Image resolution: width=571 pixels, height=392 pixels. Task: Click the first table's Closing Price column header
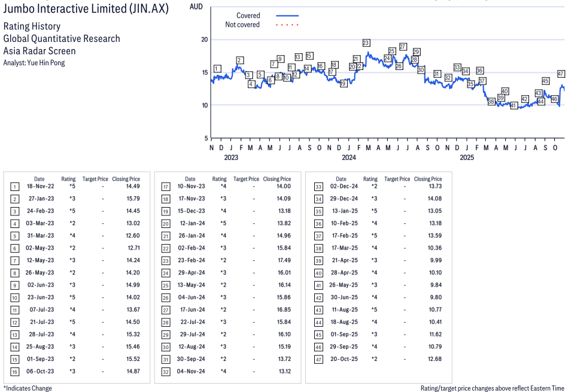[x=126, y=179]
